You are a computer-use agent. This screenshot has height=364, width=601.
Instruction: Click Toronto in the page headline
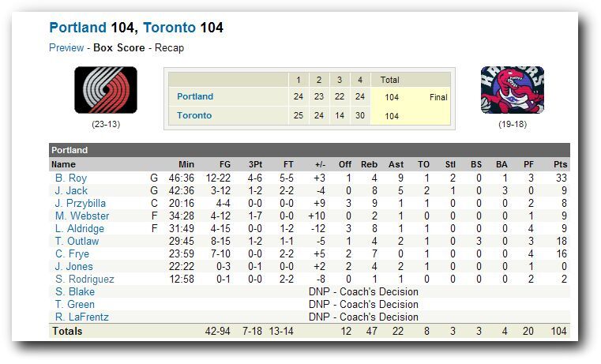click(170, 28)
